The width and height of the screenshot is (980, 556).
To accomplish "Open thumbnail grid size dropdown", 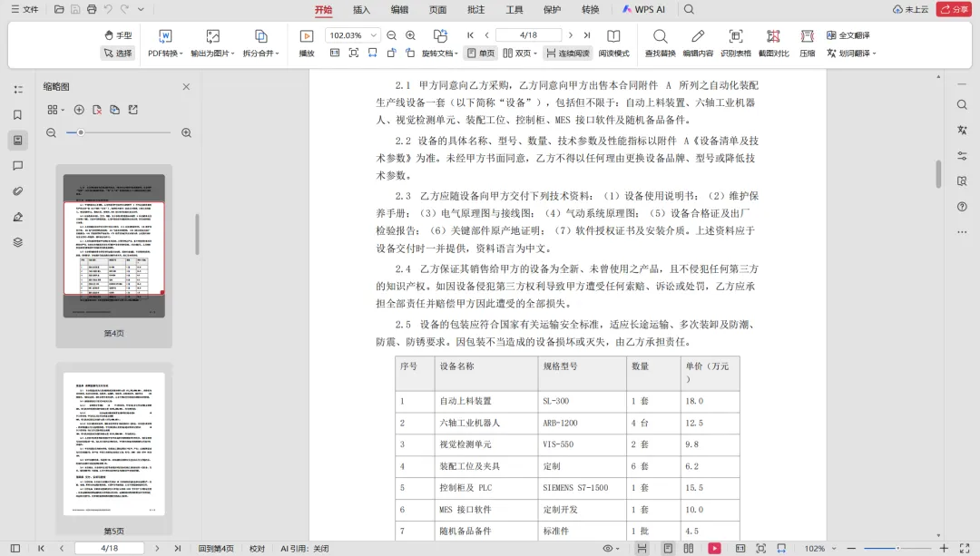I will (x=55, y=110).
